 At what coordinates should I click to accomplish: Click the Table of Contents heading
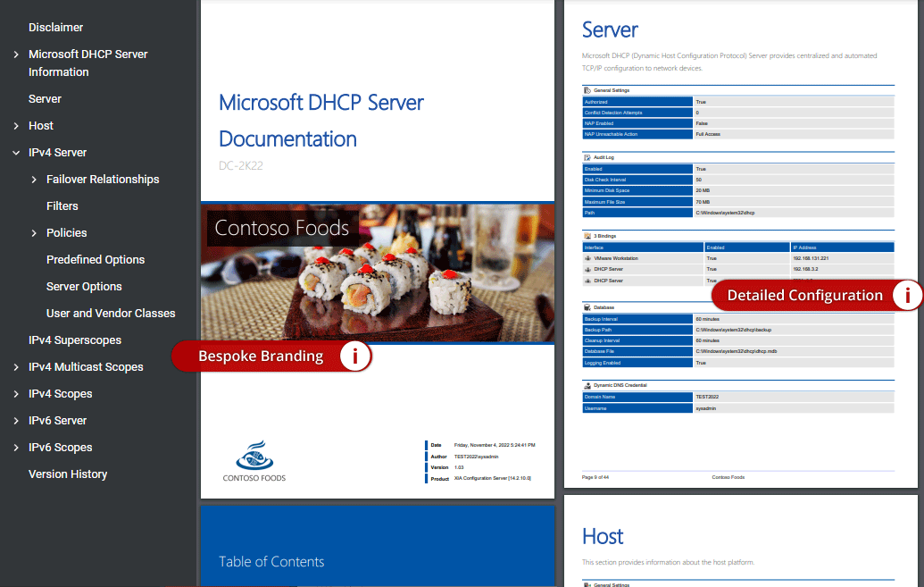271,562
